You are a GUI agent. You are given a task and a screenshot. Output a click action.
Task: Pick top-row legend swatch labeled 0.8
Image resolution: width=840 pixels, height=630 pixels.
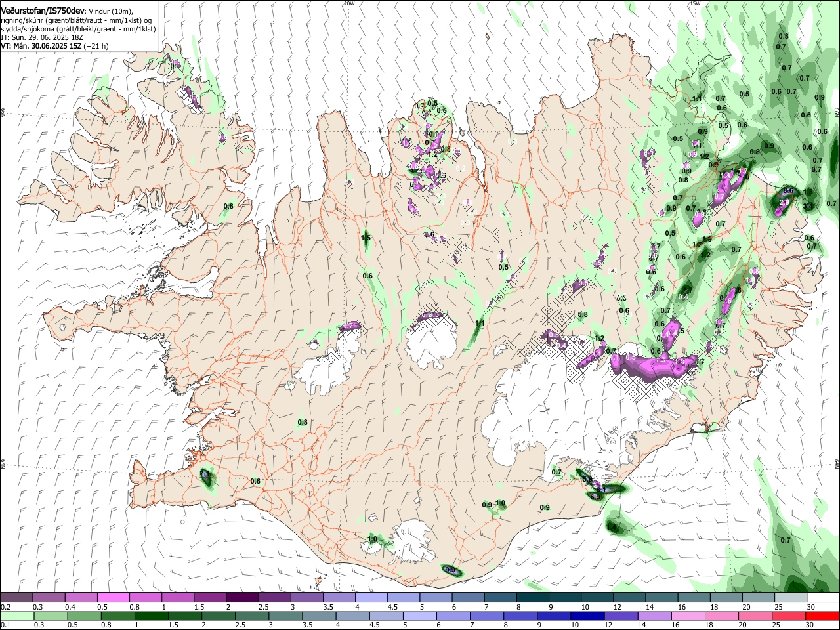[x=145, y=598]
